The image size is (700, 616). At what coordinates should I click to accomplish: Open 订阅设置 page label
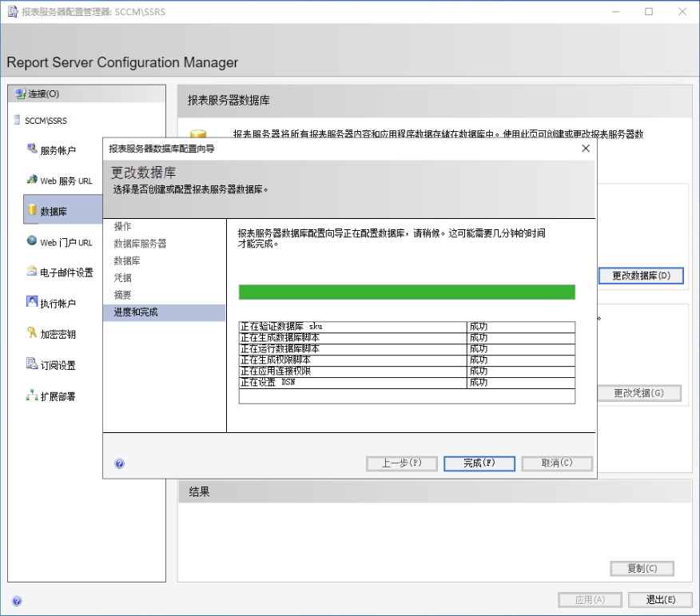58,365
